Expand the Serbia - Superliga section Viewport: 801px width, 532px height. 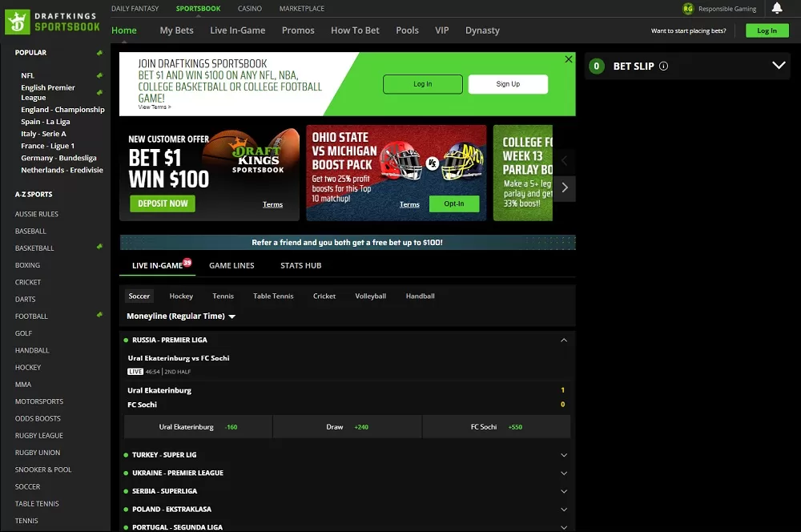point(564,491)
